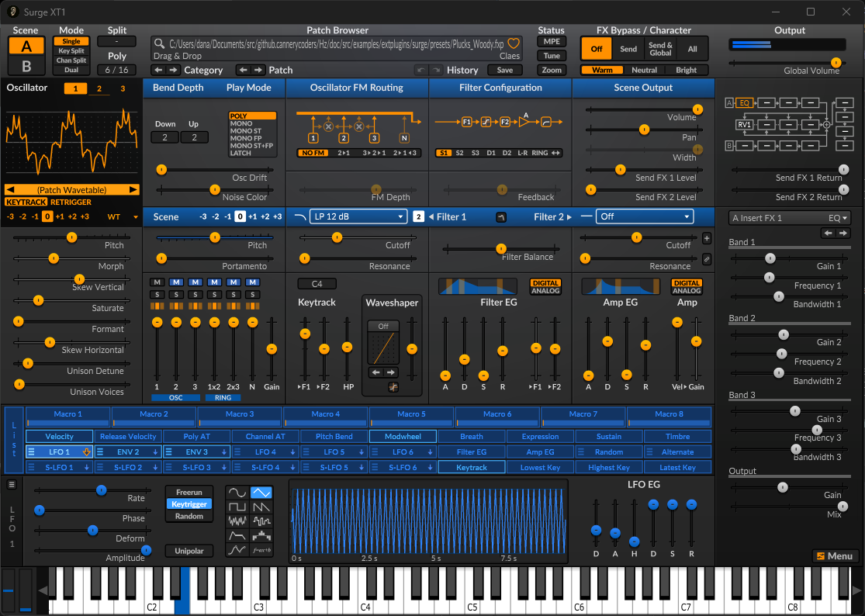
Task: Open Filter 2 type dropdown Off
Action: click(644, 216)
